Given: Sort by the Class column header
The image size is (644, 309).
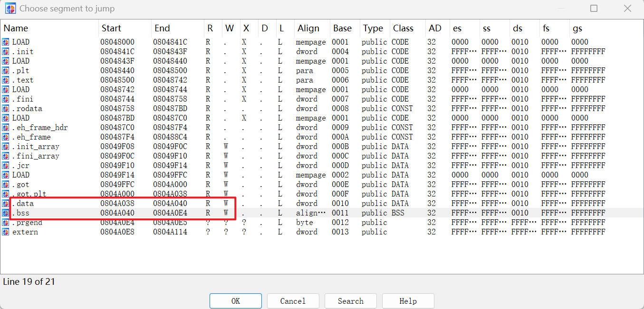Looking at the screenshot, I should [403, 28].
